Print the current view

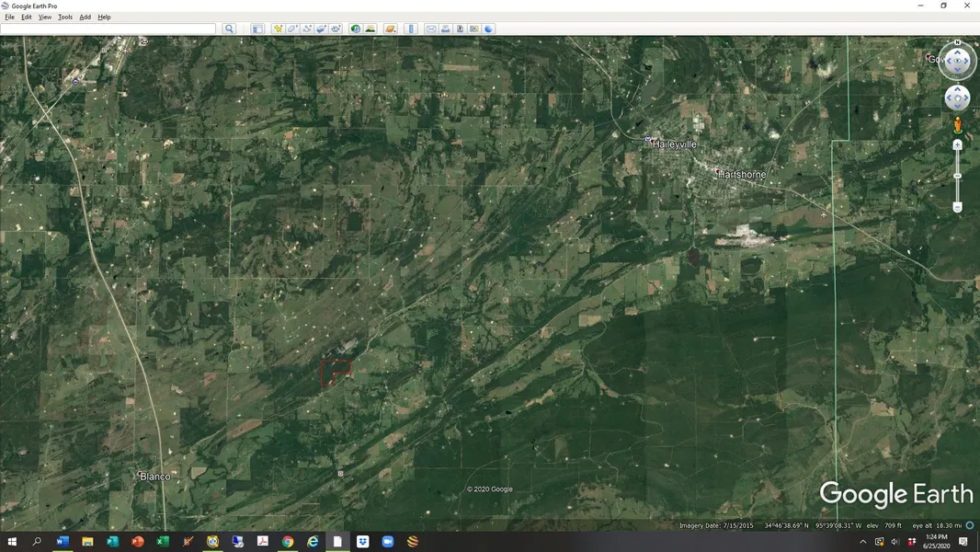pyautogui.click(x=445, y=29)
